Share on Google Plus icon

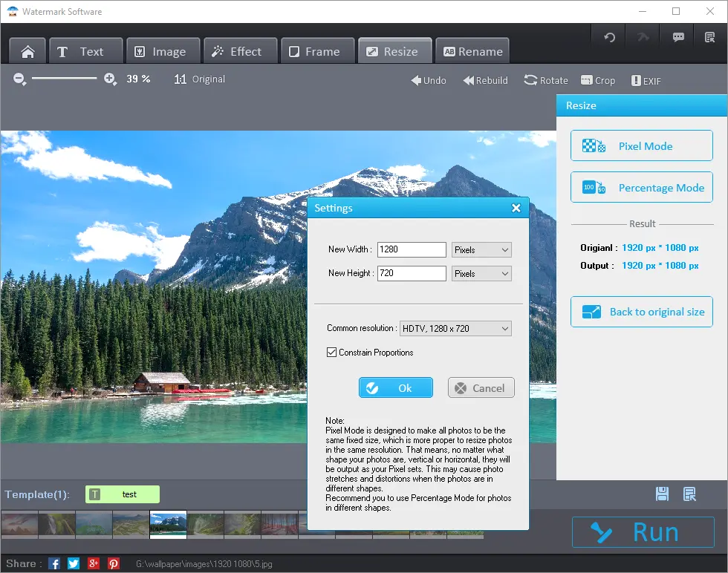(x=94, y=563)
